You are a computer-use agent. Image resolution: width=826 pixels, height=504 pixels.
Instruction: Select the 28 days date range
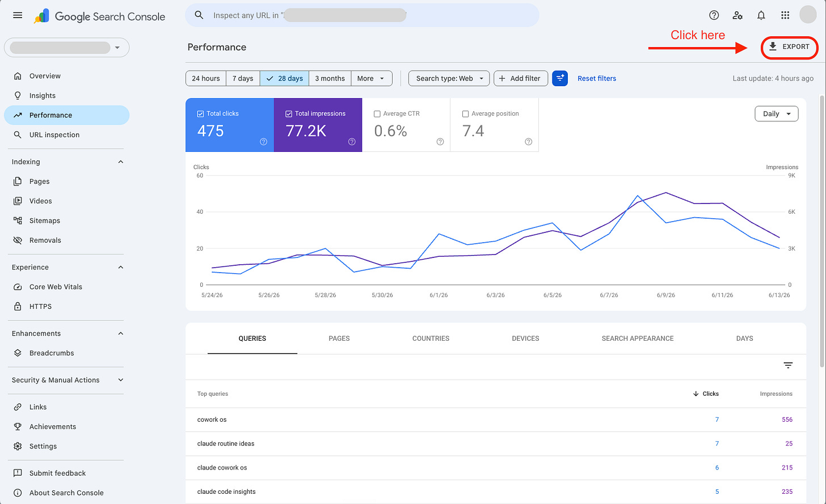[x=285, y=78]
